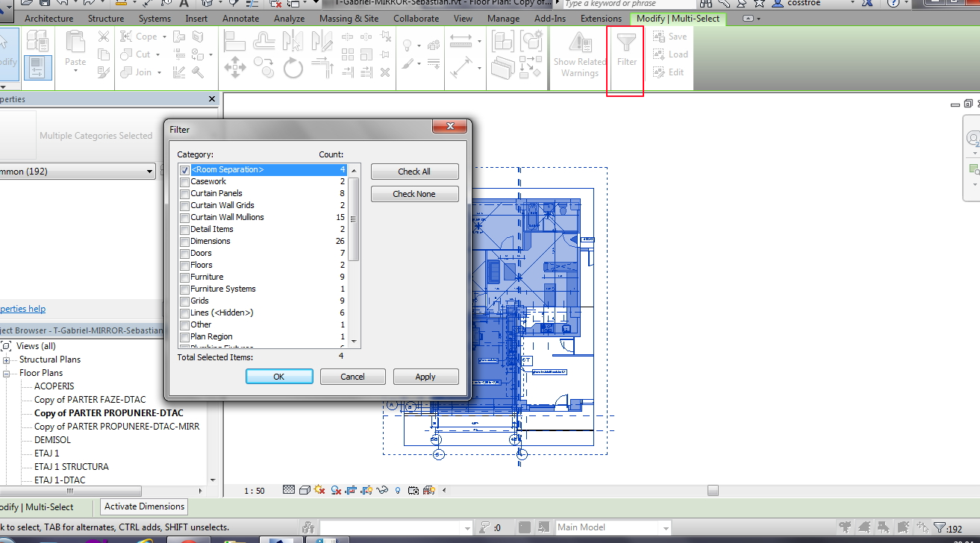Check the Curtain Panels checkbox
Image resolution: width=980 pixels, height=543 pixels.
coord(184,194)
